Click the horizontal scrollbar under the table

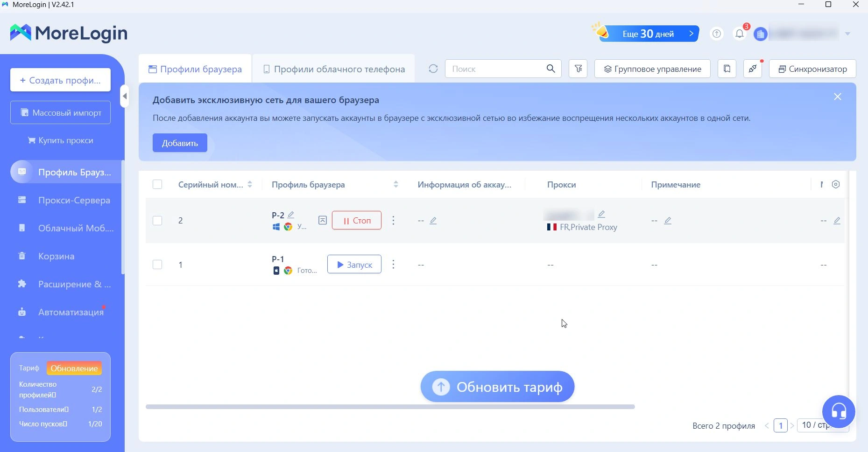point(390,407)
